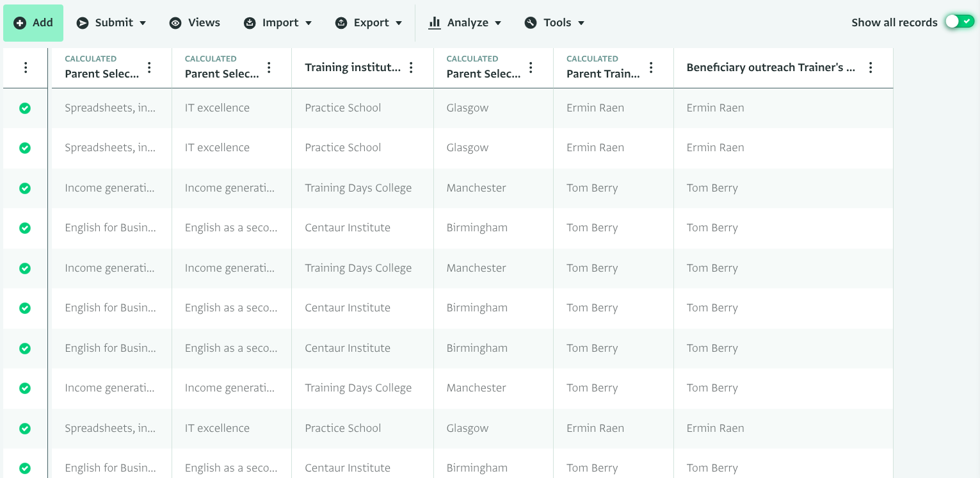The image size is (980, 478).
Task: Open column options for Beneficiary outreach Trainer's column
Action: (871, 68)
